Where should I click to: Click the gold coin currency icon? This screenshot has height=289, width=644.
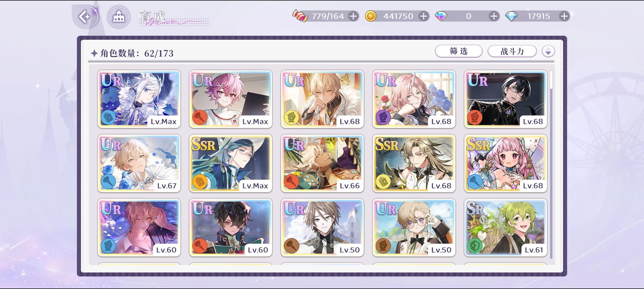click(x=371, y=16)
